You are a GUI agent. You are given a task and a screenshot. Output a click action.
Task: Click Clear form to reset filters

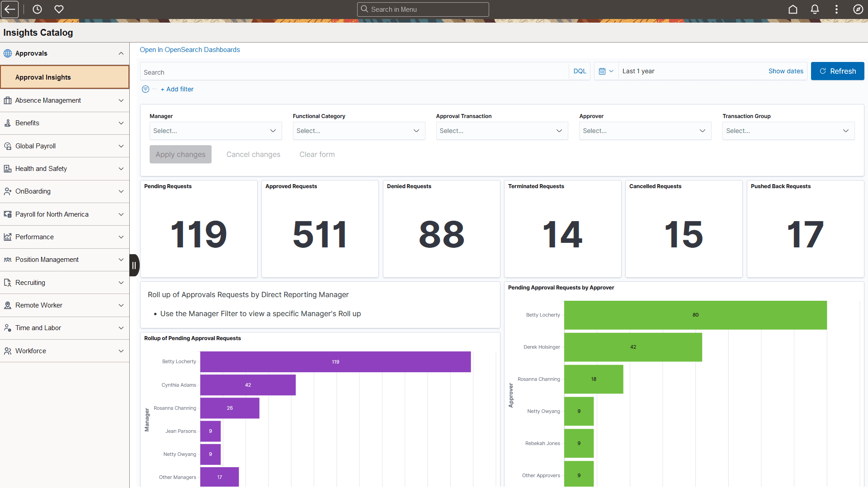317,154
